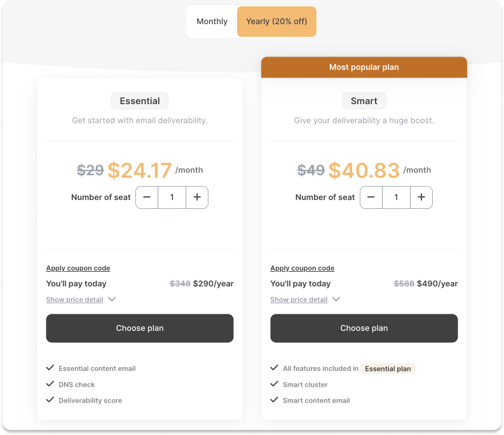Click the checkmark beside Smart cluster
The width and height of the screenshot is (504, 435).
click(x=275, y=384)
